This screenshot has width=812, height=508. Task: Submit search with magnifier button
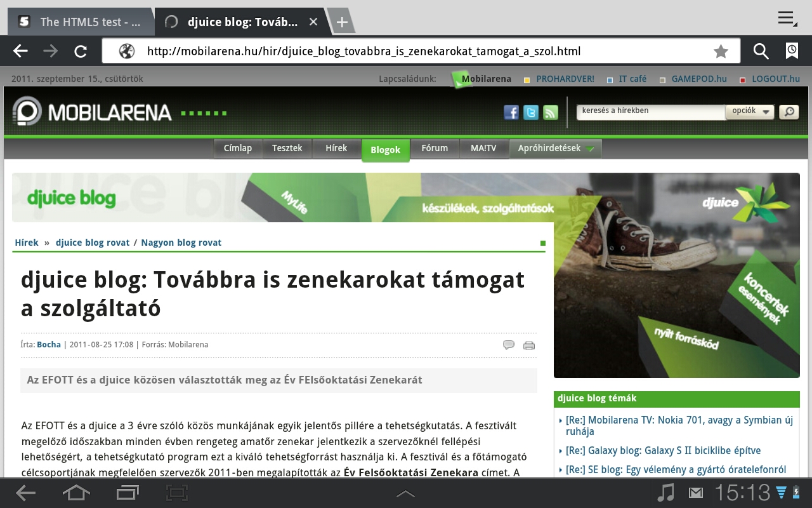pos(789,112)
